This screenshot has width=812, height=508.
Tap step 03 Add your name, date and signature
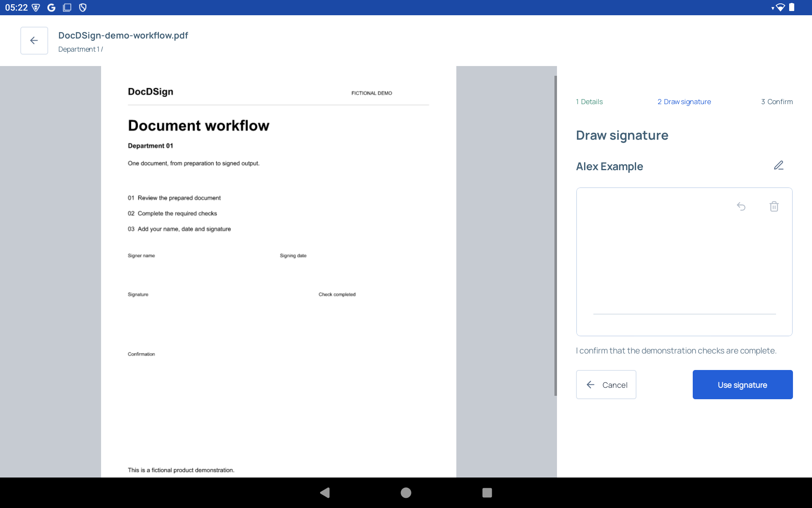(x=179, y=229)
